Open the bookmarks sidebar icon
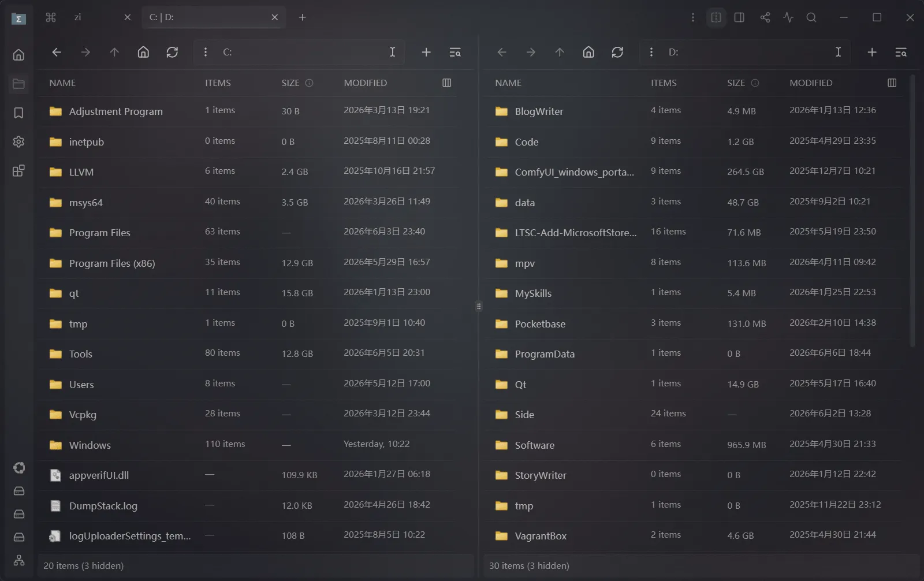 (x=18, y=113)
